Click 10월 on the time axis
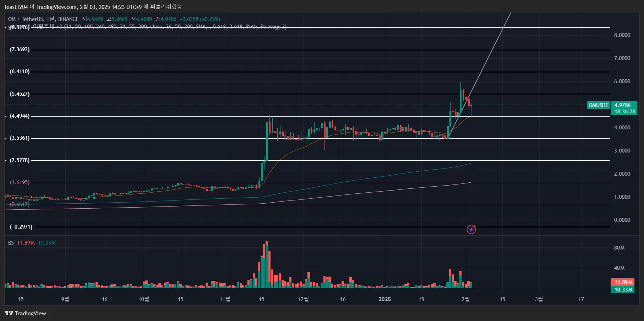Viewport: 644px width, 321px height. [x=144, y=299]
